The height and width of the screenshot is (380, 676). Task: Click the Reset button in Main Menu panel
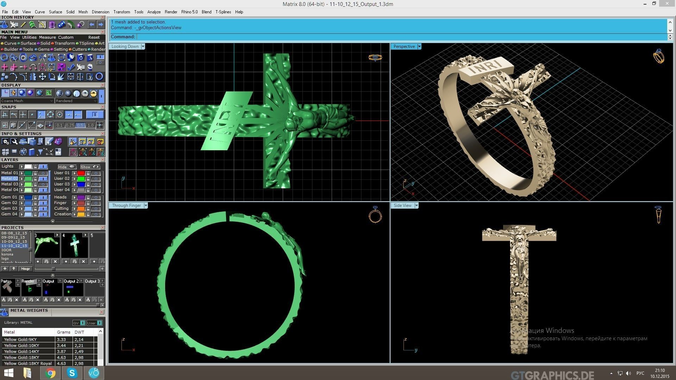pos(94,38)
